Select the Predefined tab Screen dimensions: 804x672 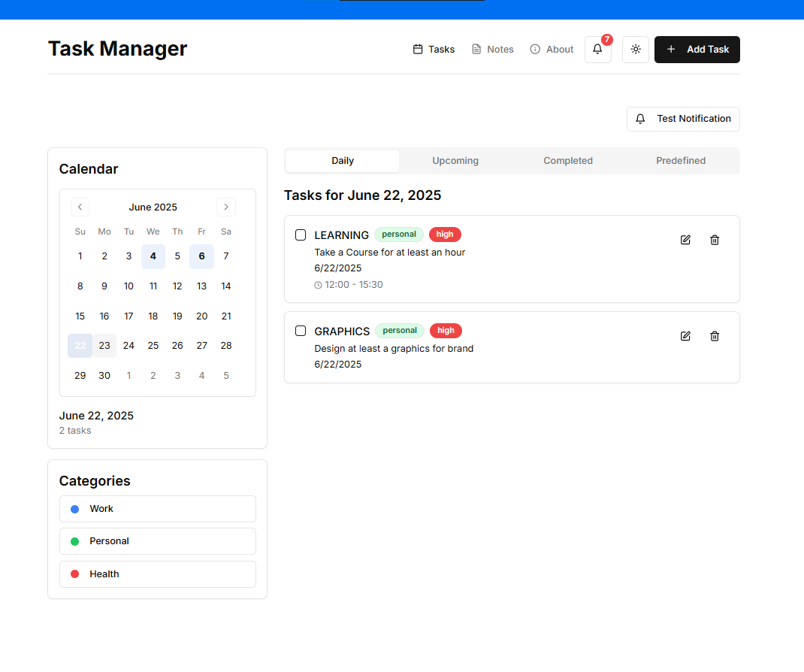(681, 161)
